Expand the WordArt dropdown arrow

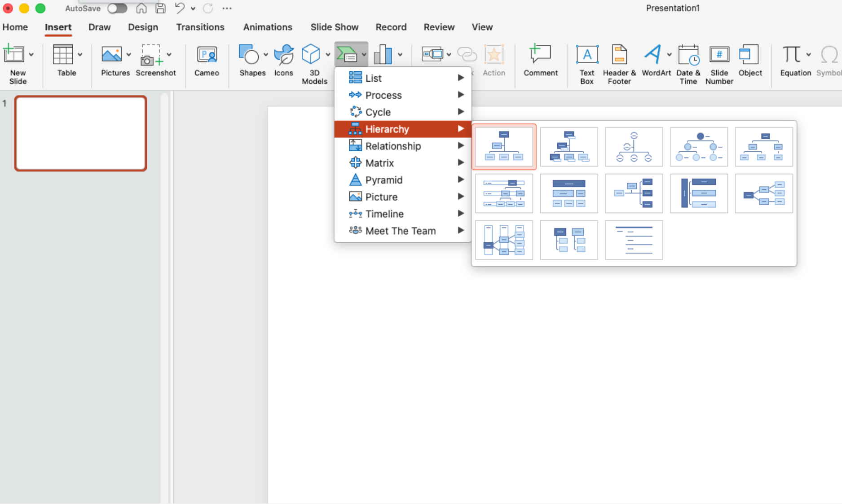(669, 55)
